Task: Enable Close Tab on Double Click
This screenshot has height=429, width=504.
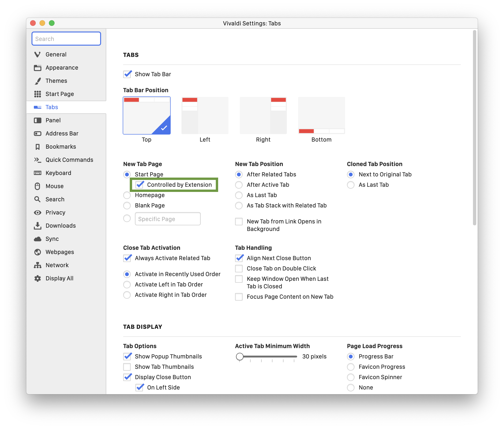Action: pos(239,269)
